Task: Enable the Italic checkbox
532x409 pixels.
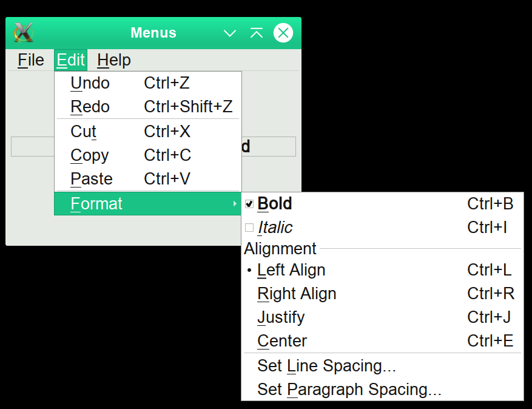Action: pyautogui.click(x=249, y=228)
